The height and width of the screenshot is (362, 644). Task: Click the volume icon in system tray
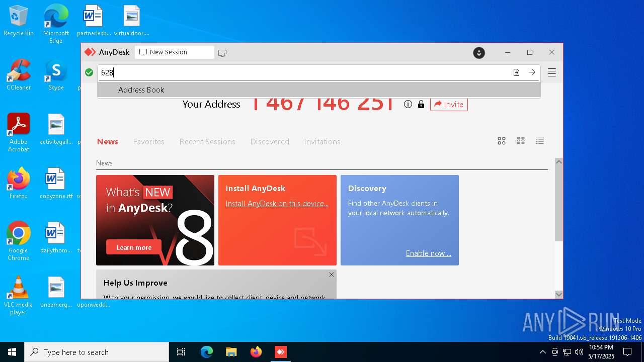579,352
